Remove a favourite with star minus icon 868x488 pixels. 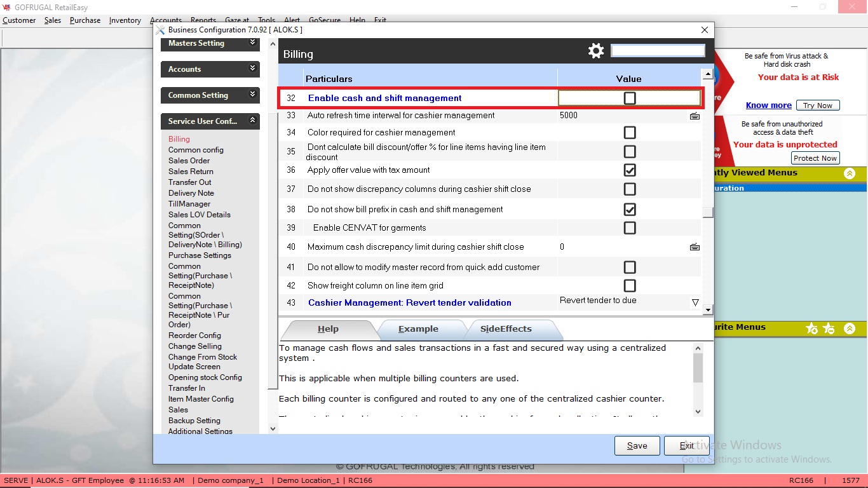829,329
